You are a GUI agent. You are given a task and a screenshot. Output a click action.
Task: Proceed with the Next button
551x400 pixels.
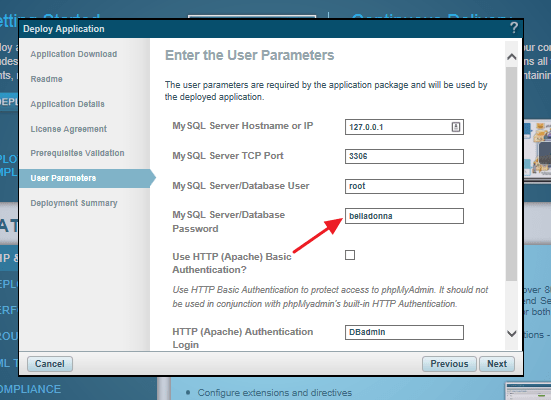[497, 364]
